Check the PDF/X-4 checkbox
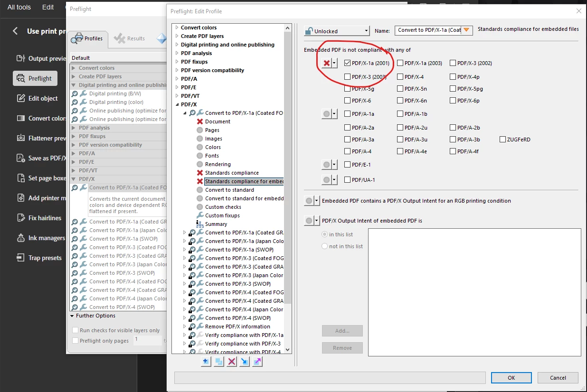This screenshot has height=392, width=587. (400, 76)
